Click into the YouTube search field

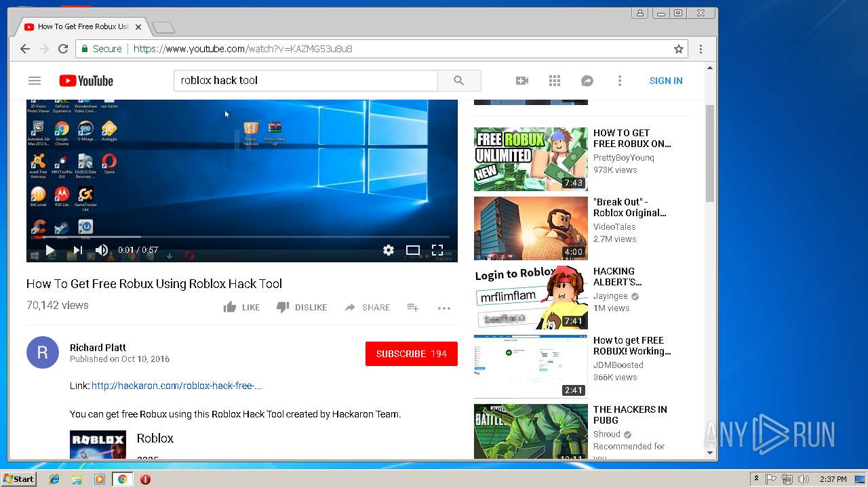306,81
